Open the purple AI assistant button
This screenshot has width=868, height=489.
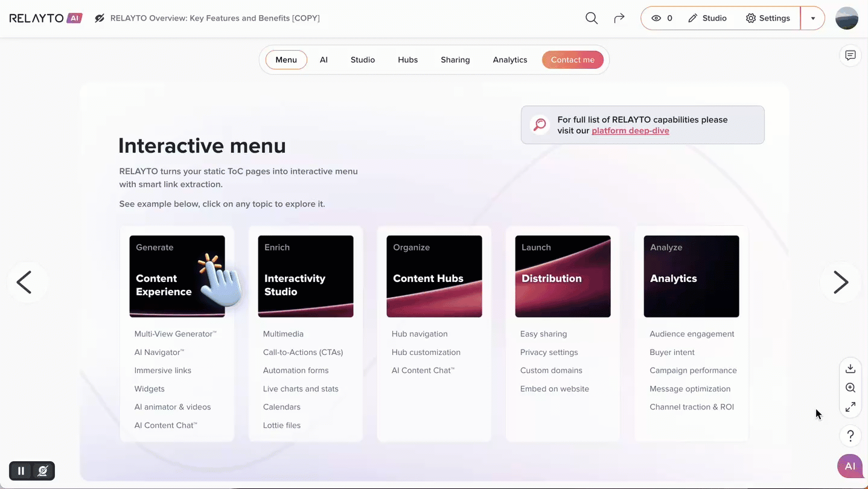[x=849, y=466]
